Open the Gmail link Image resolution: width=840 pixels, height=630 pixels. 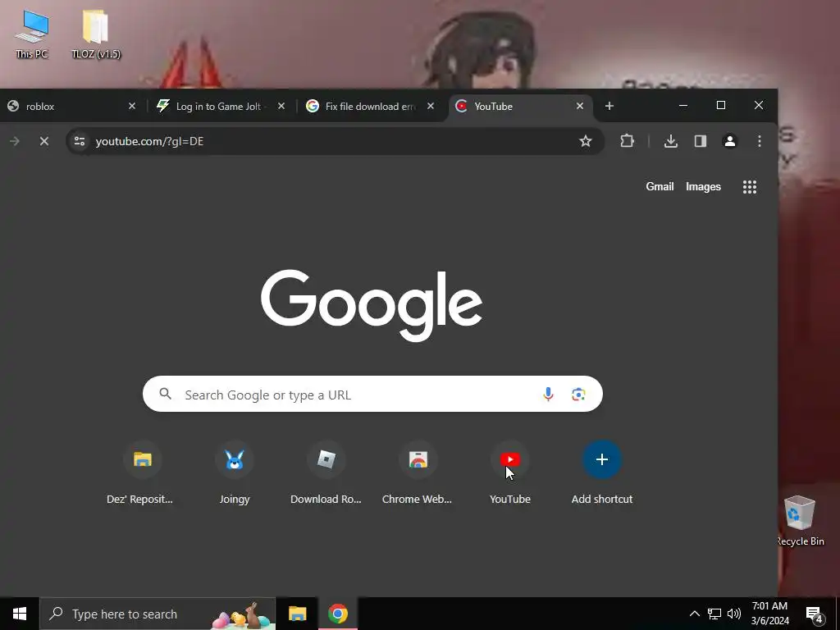pos(660,186)
